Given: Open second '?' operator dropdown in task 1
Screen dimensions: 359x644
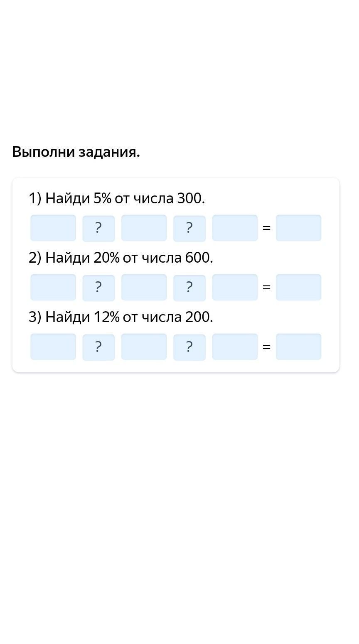Looking at the screenshot, I should (x=189, y=229).
